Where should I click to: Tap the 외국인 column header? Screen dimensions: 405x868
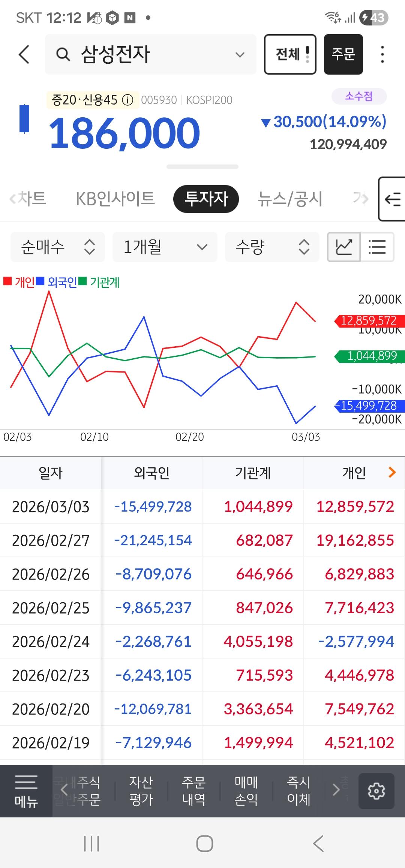[x=152, y=473]
